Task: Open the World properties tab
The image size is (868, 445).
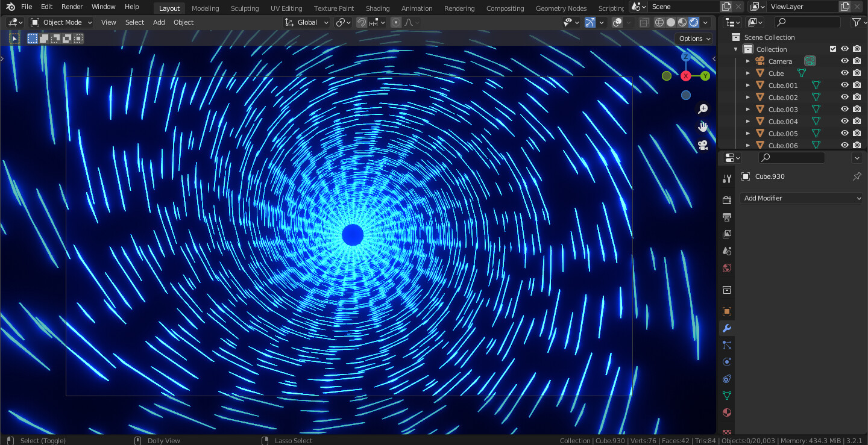Action: click(726, 268)
